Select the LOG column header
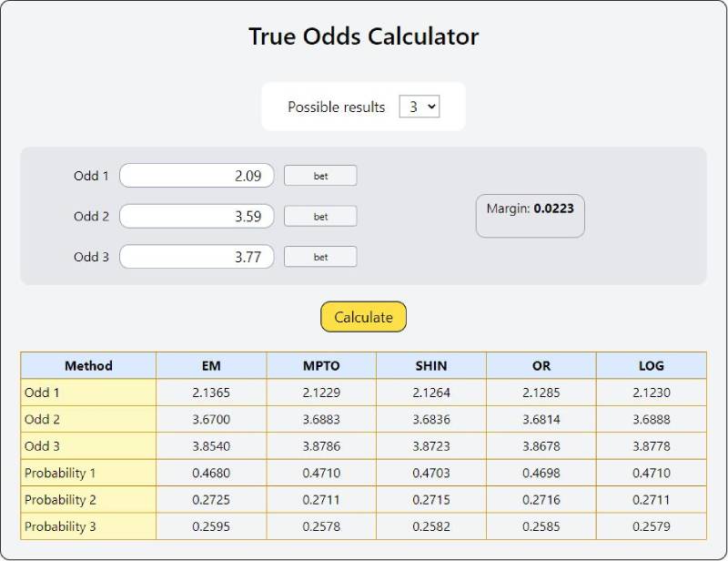This screenshot has width=728, height=561. click(x=652, y=365)
